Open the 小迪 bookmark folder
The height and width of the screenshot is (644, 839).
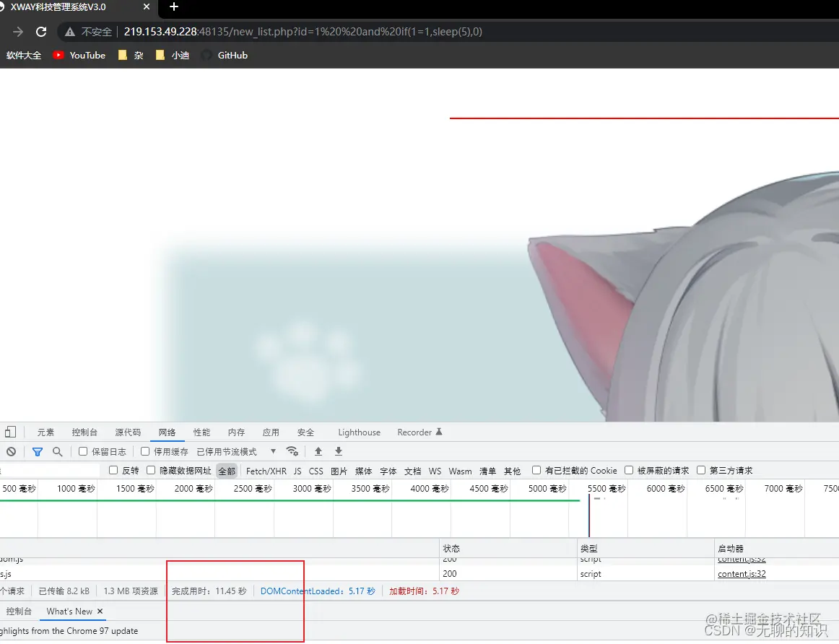(x=173, y=55)
